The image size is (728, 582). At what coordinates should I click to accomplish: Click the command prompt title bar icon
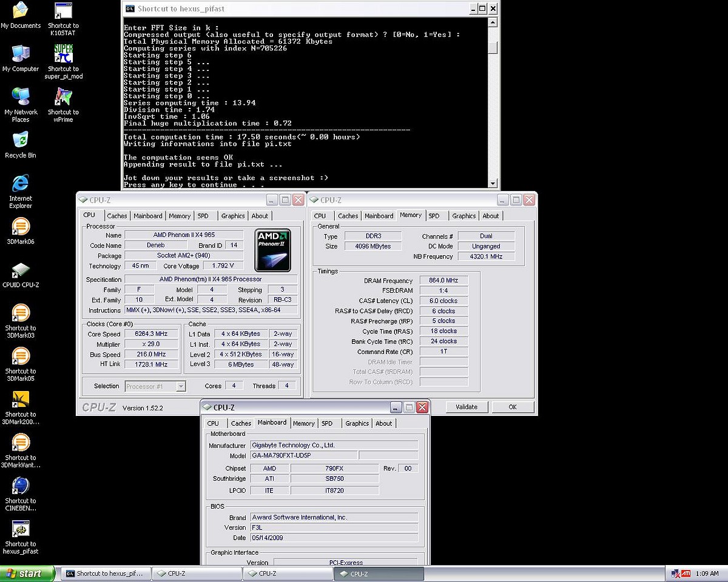(x=130, y=8)
